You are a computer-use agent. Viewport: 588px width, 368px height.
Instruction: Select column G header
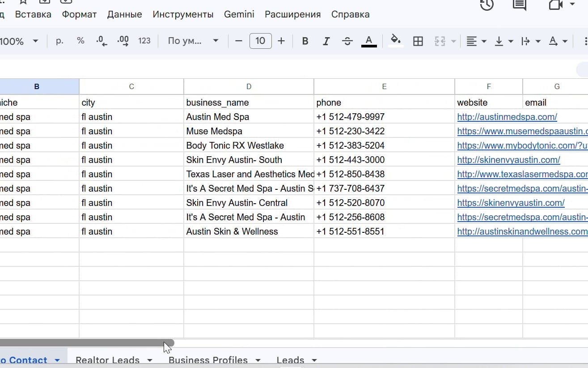pyautogui.click(x=557, y=86)
